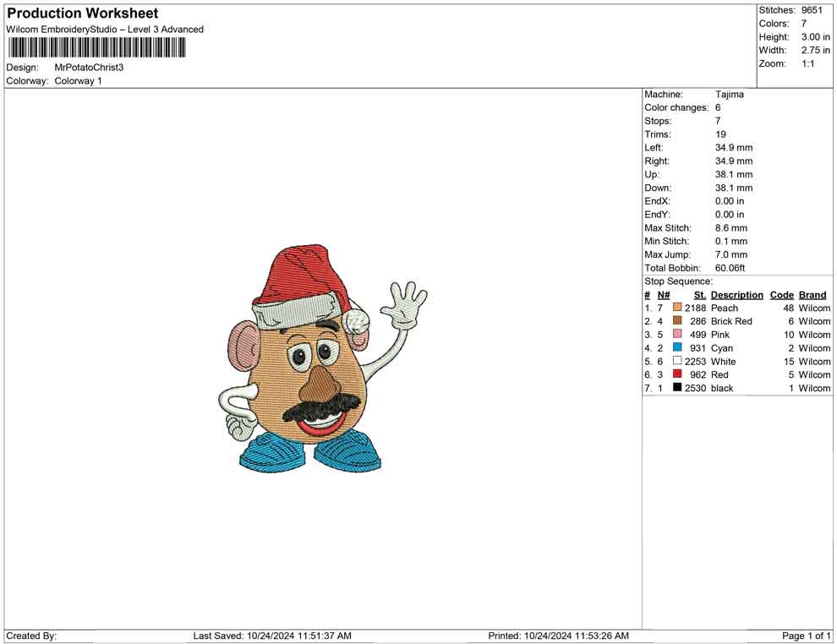This screenshot has width=837, height=644.
Task: Click the Peach color swatch
Action: click(677, 308)
